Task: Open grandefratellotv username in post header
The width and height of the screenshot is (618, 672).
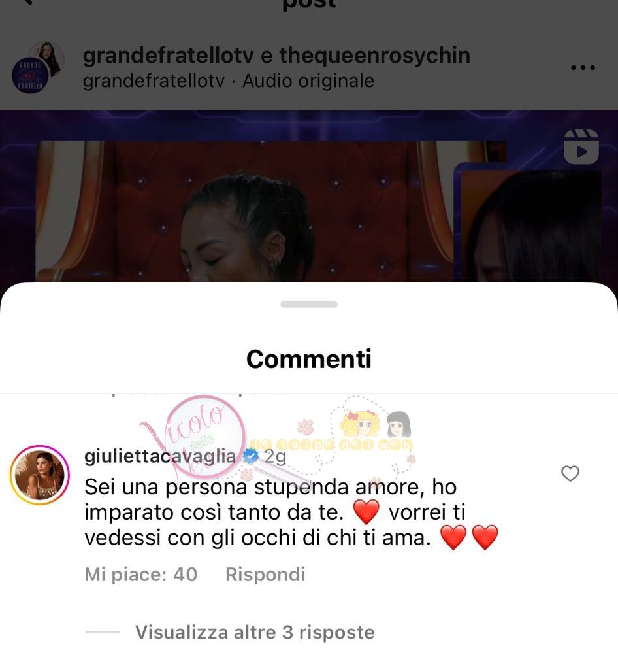Action: [x=169, y=56]
